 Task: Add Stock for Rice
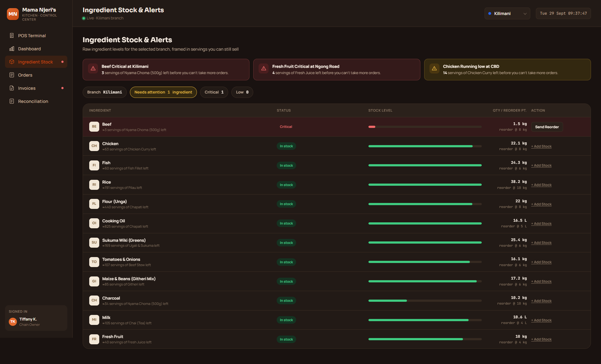[542, 185]
